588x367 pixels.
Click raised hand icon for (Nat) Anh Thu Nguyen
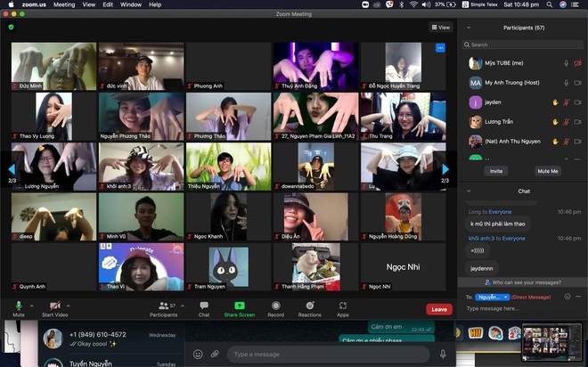(x=555, y=142)
